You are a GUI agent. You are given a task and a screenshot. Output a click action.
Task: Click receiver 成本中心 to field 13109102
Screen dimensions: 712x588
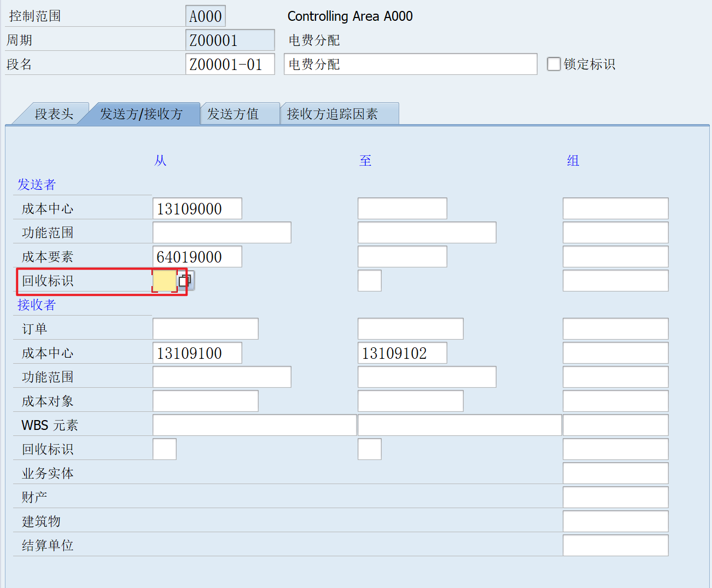(x=402, y=352)
